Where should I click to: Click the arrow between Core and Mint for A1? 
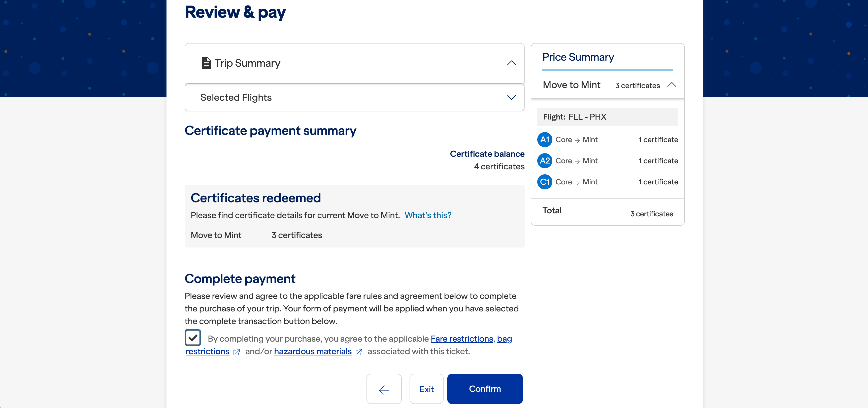coord(577,140)
